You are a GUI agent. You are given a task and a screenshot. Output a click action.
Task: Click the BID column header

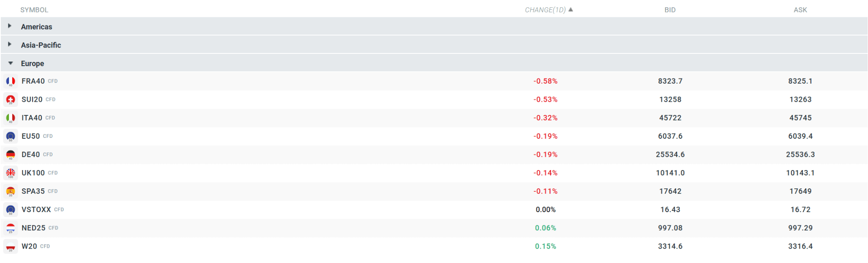(x=670, y=10)
